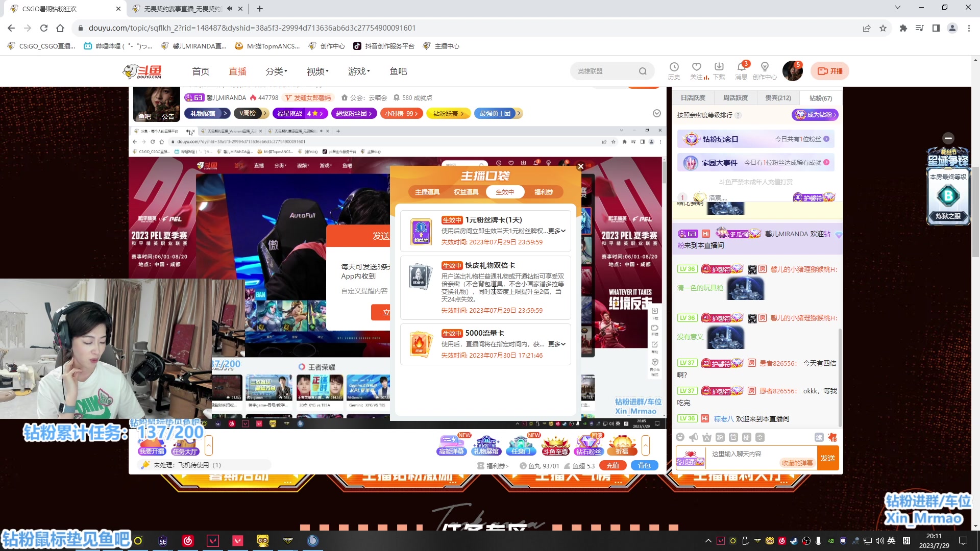This screenshot has height=551, width=980.
Task: Switch to the 周活跃度 tab
Action: click(x=735, y=98)
